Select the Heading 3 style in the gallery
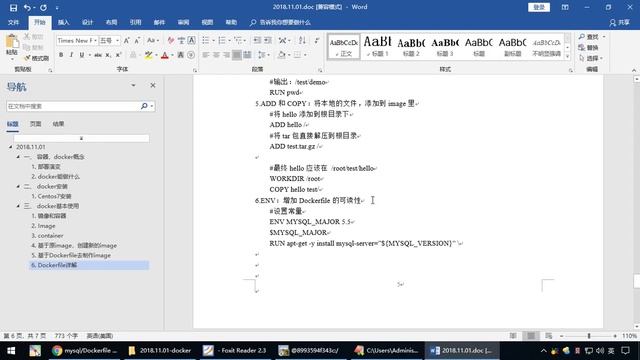This screenshot has width=640, height=360. [x=445, y=46]
